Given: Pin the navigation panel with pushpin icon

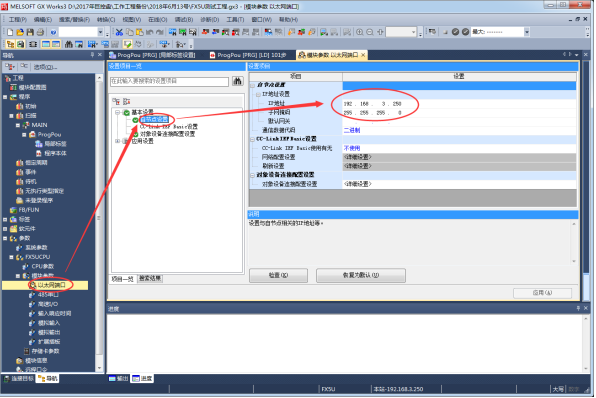Looking at the screenshot, I should 92,55.
